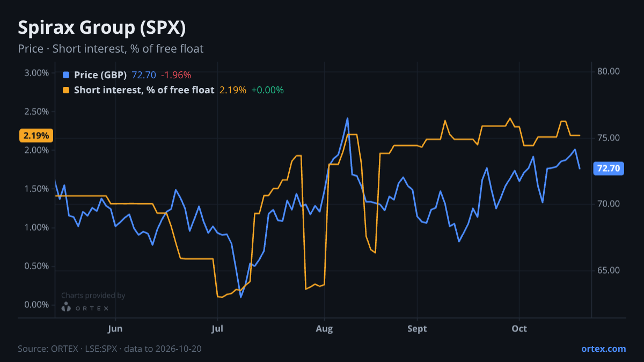644x362 pixels.
Task: Click the 1.50% left axis label
Action: [x=36, y=189]
